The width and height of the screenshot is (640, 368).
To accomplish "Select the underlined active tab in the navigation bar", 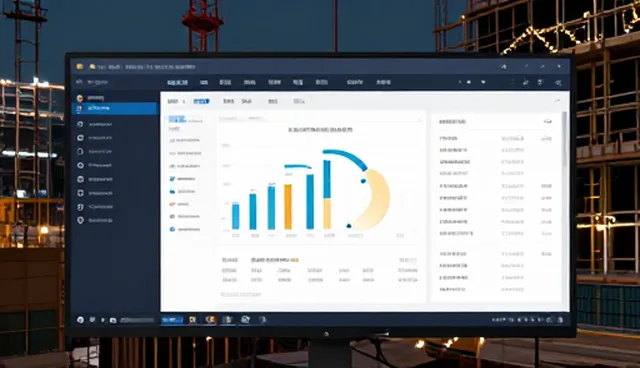I will [x=178, y=82].
